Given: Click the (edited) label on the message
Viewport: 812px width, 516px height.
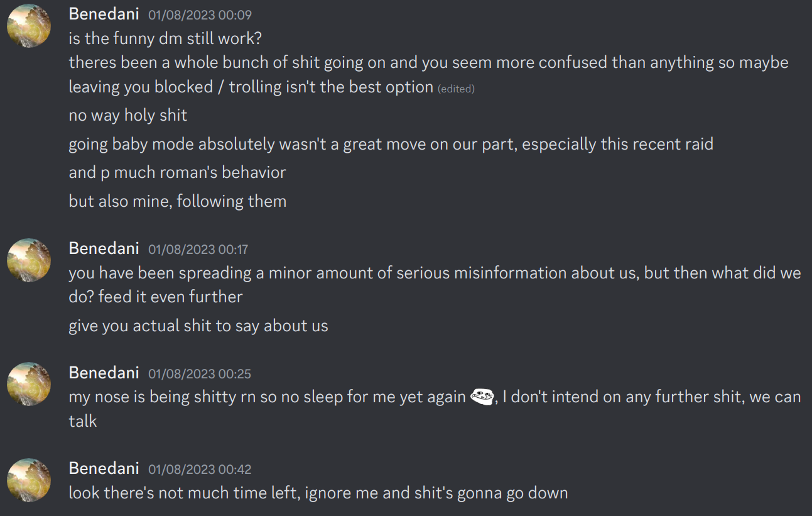Looking at the screenshot, I should 456,89.
